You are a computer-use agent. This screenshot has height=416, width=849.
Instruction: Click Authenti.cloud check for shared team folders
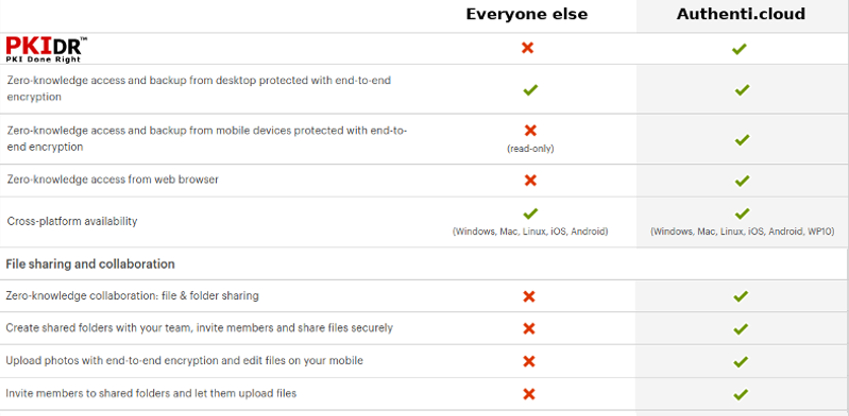[740, 328]
